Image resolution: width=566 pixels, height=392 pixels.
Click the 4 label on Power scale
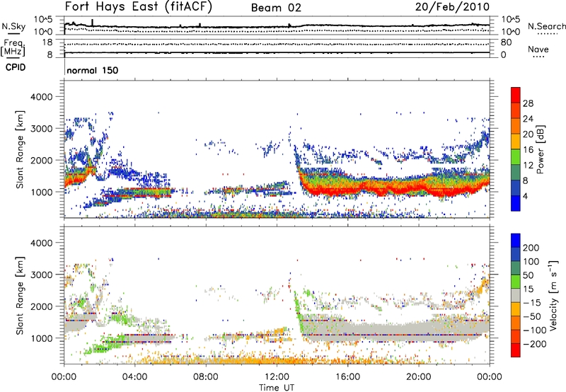pos(525,196)
